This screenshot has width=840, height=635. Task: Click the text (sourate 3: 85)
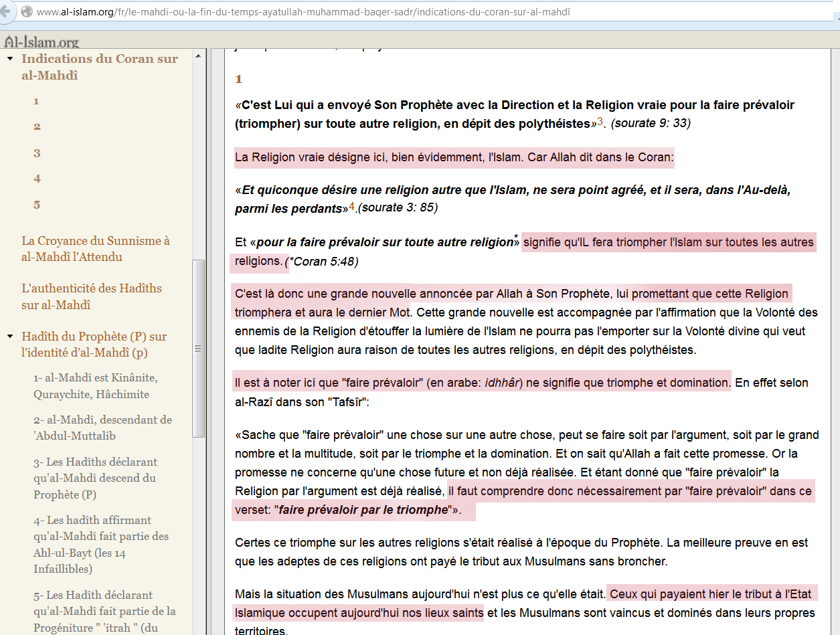[398, 208]
